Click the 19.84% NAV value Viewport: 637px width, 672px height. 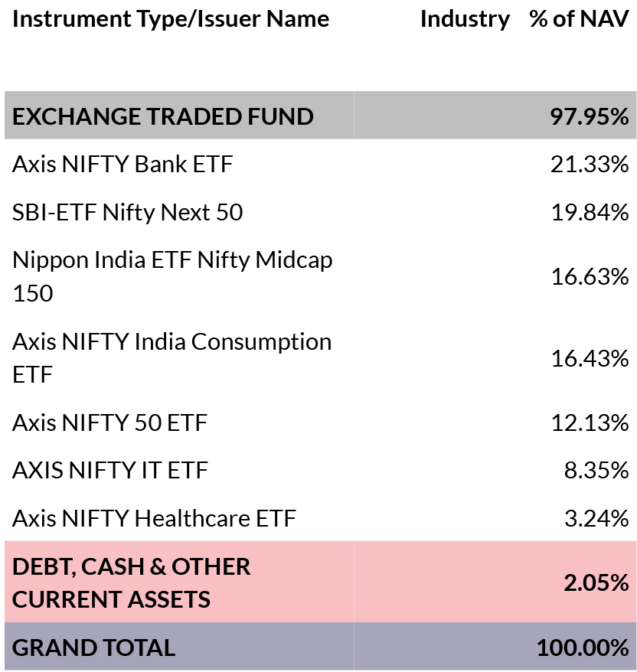pyautogui.click(x=590, y=212)
